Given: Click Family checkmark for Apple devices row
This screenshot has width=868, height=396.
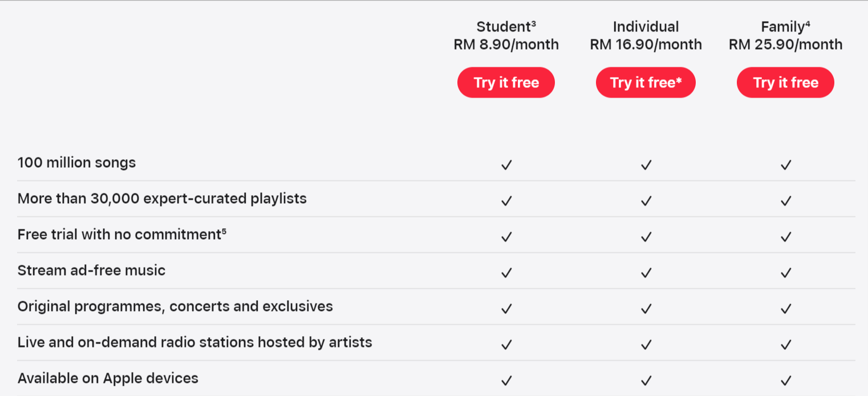Looking at the screenshot, I should click(786, 380).
